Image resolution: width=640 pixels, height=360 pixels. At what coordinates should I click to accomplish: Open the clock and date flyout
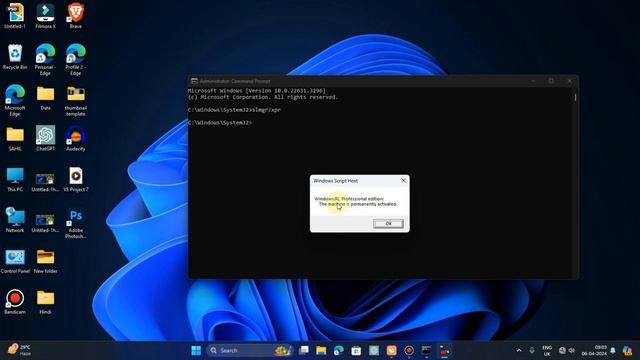pyautogui.click(x=594, y=350)
